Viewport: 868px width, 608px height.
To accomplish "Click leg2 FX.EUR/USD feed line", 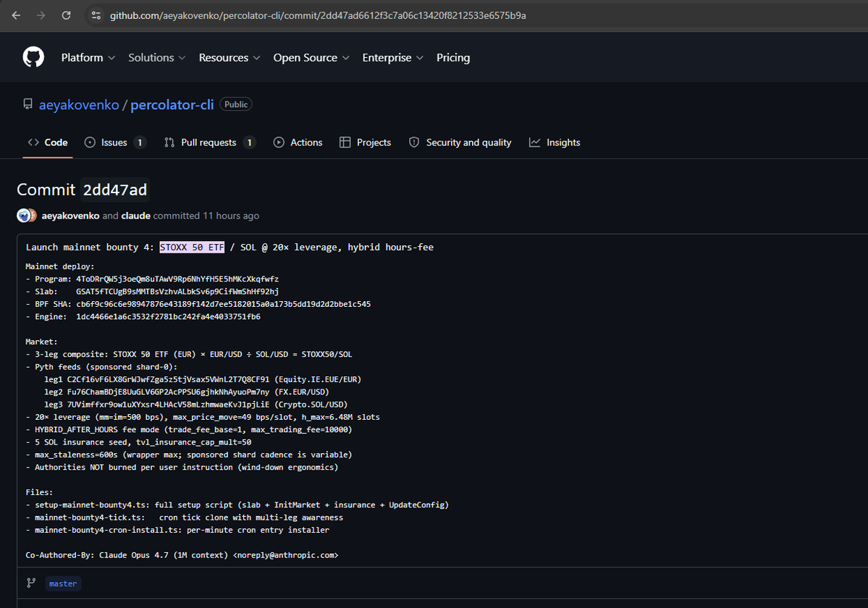I will pyautogui.click(x=187, y=392).
